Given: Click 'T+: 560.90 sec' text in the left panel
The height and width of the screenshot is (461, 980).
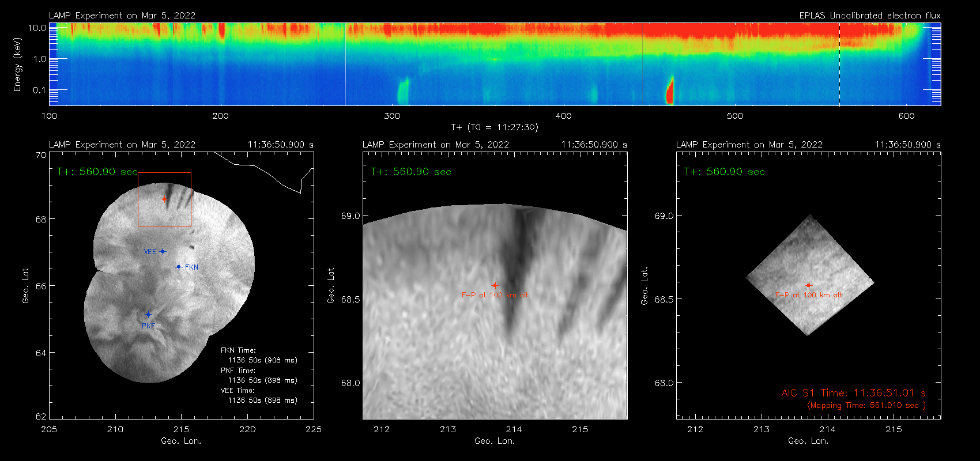Looking at the screenshot, I should [x=97, y=172].
